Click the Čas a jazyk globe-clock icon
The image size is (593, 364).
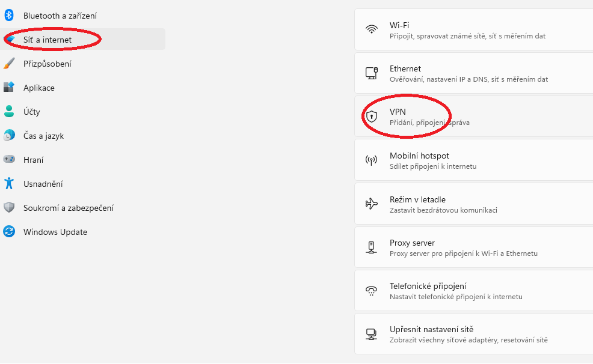(9, 135)
